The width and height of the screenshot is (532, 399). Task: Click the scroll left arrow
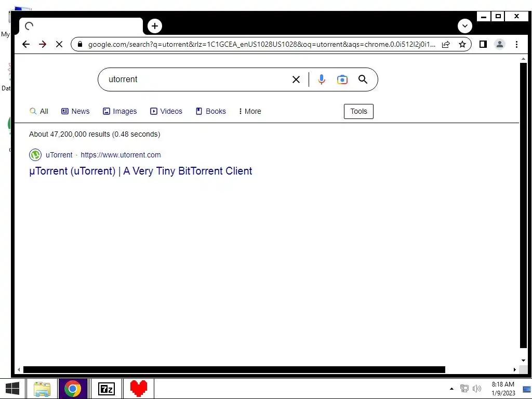pos(19,369)
